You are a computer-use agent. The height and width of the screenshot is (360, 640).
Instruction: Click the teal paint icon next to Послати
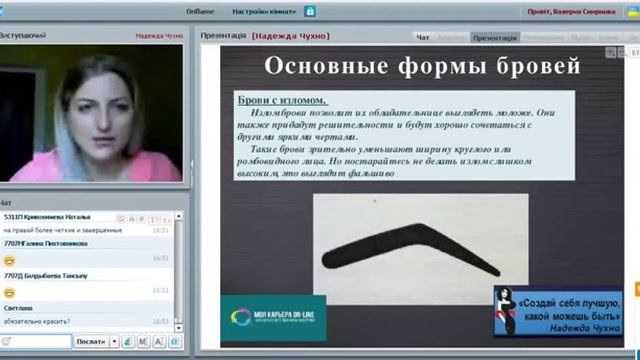128,342
